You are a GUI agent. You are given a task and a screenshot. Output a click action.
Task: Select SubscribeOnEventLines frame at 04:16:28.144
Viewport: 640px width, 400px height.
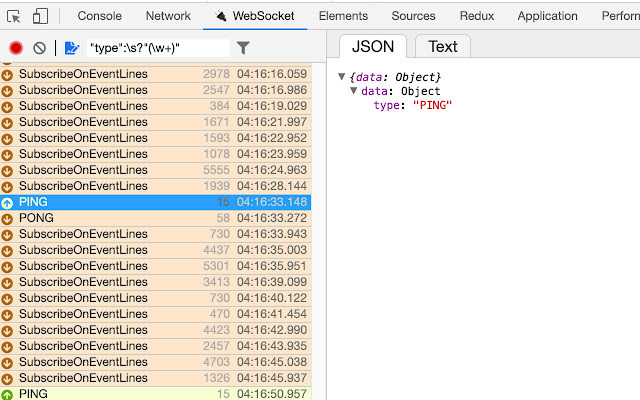156,186
